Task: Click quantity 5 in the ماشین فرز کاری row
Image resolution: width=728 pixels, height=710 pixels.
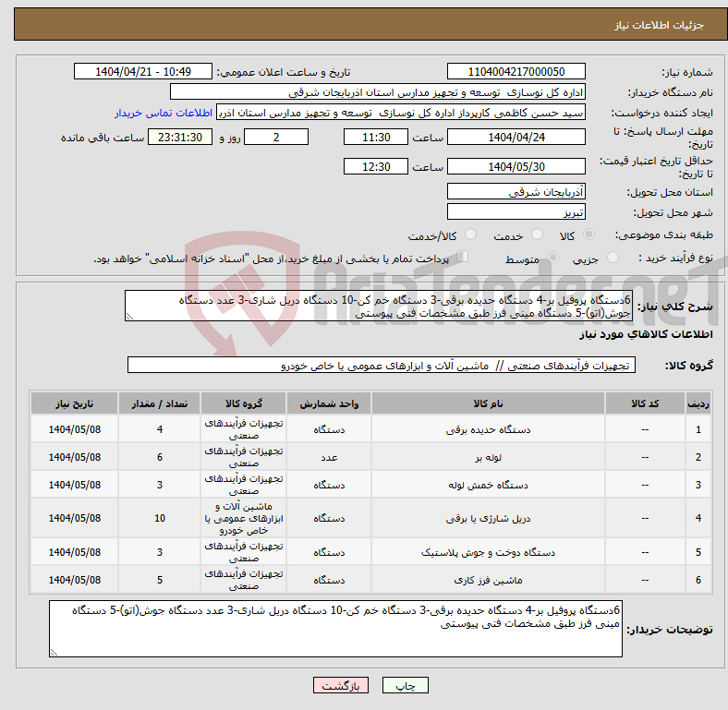Action: pyautogui.click(x=160, y=580)
